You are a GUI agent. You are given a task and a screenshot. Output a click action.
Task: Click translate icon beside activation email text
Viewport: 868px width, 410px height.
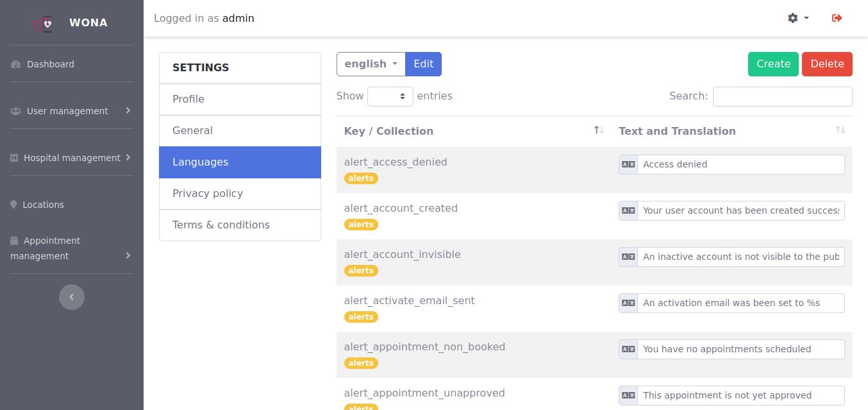click(x=628, y=303)
